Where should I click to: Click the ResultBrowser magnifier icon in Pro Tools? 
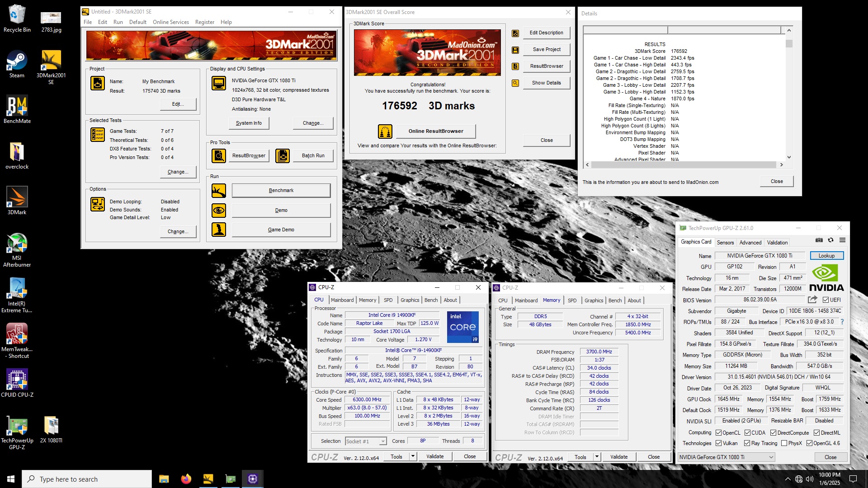[x=219, y=156]
